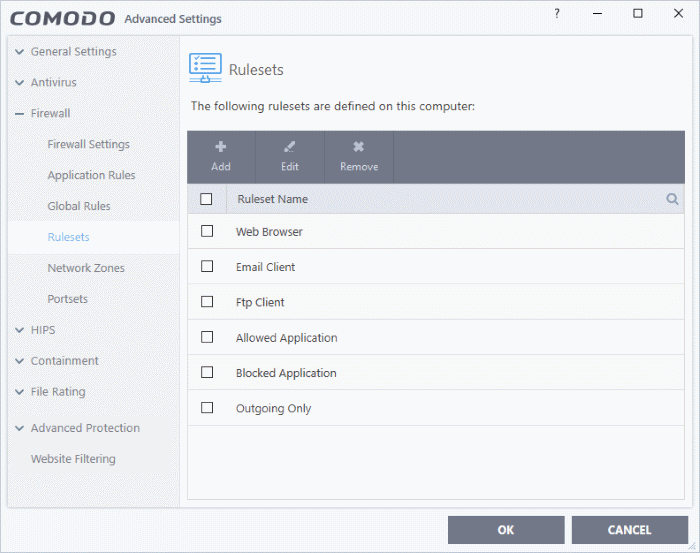Expand the Advanced Protection chevron

(x=20, y=428)
